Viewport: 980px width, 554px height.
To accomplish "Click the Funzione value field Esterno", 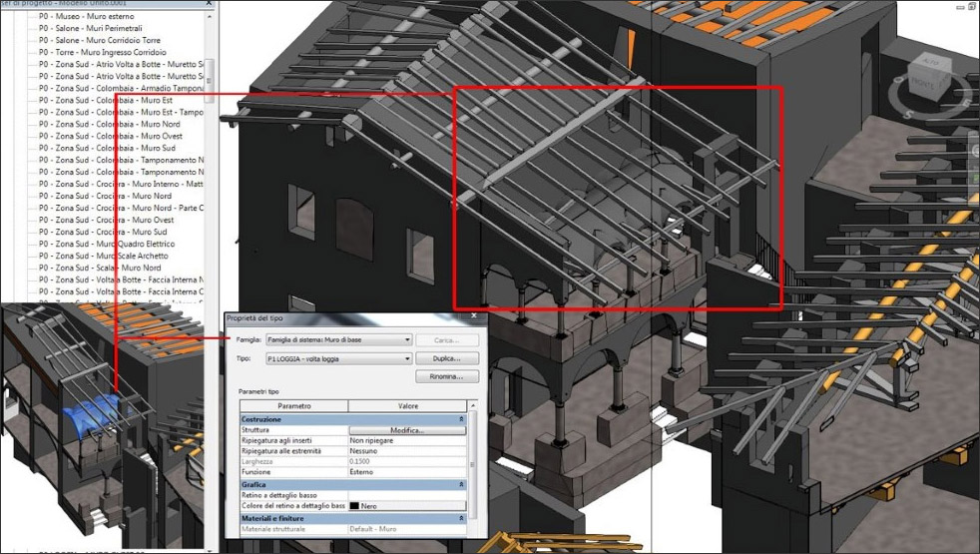I will [407, 472].
